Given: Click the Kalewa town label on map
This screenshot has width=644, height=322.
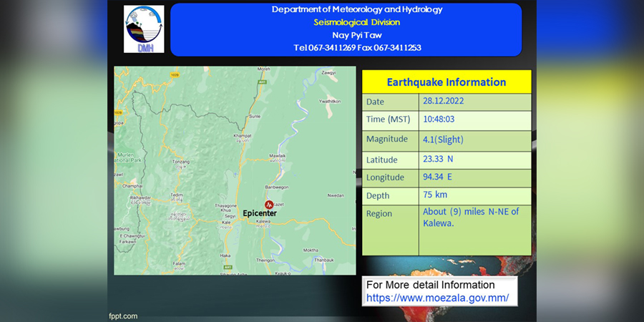Looking at the screenshot, I should point(263,221).
